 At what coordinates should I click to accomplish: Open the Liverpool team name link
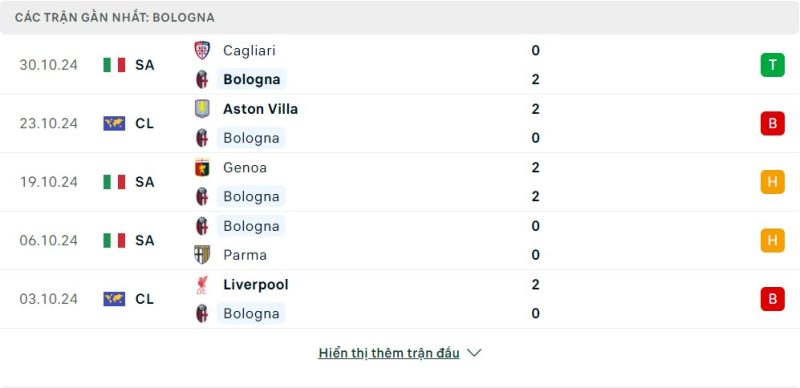coord(256,285)
